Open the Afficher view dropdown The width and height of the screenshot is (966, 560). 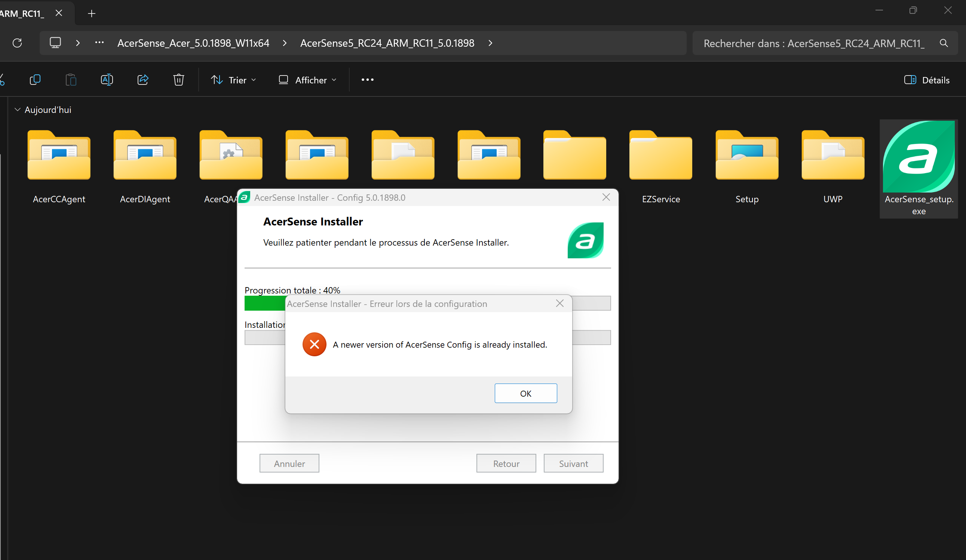[307, 80]
